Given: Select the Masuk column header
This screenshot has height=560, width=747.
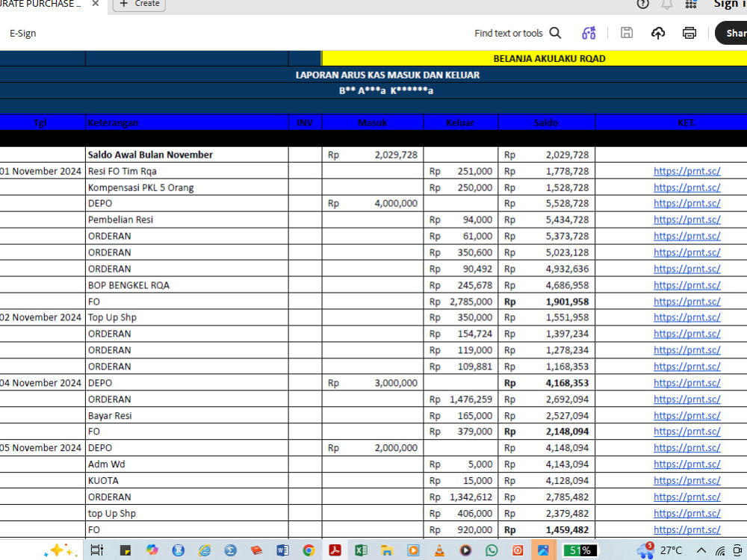Looking at the screenshot, I should [x=373, y=122].
